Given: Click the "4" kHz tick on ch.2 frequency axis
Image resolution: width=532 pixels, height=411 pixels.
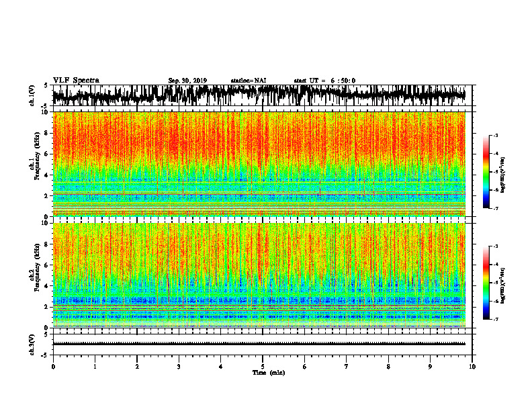Looking at the screenshot, I should tap(46, 286).
